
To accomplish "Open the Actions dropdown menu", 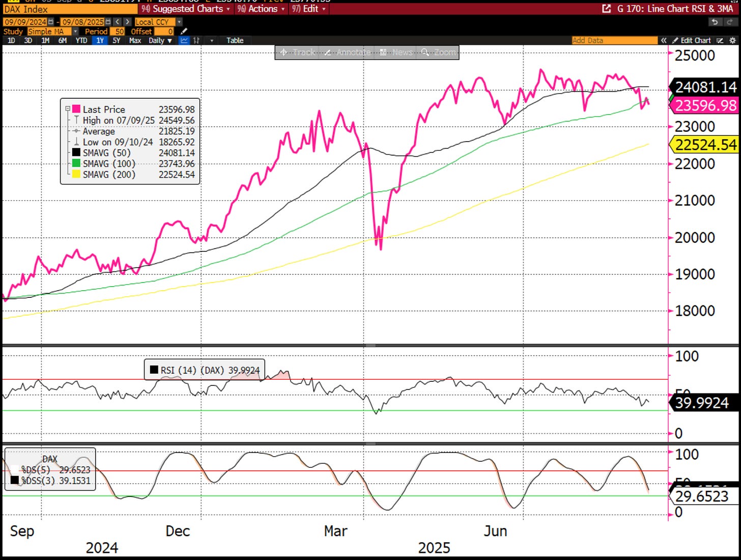I will 261,9.
